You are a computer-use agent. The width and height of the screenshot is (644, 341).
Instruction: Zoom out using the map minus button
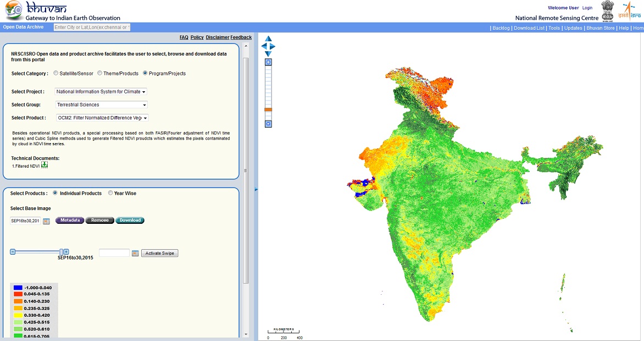(268, 124)
